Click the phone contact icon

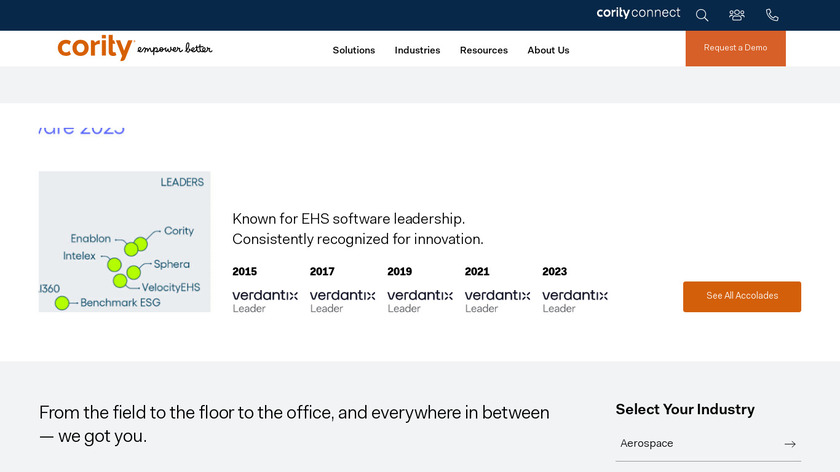(x=772, y=15)
